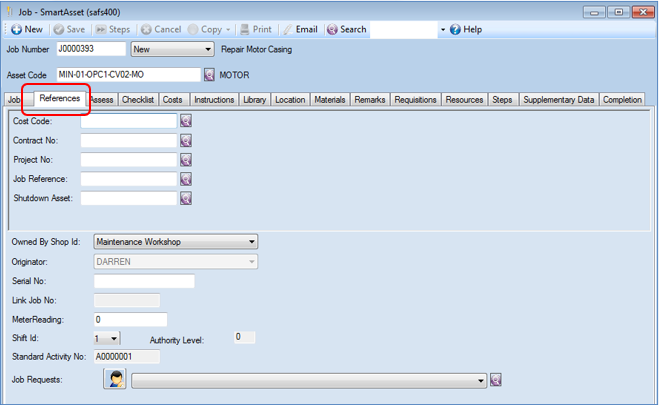
Task: Expand the Originator dropdown showing DARREN
Action: pos(176,262)
